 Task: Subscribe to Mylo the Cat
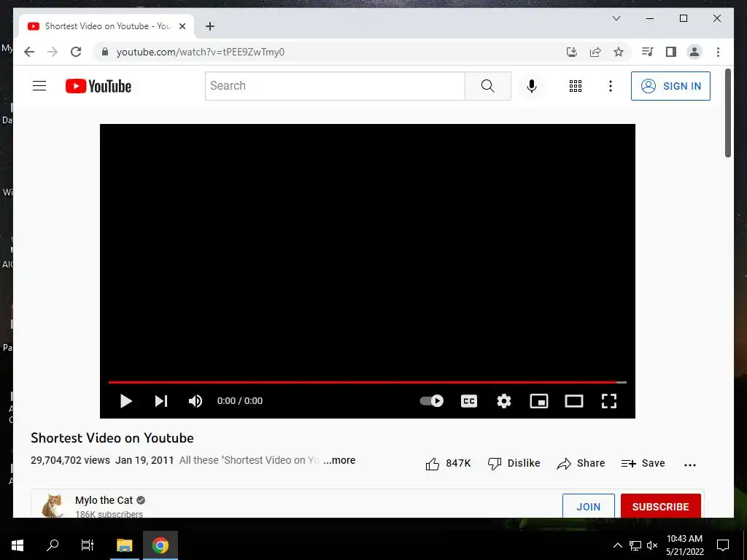point(661,507)
